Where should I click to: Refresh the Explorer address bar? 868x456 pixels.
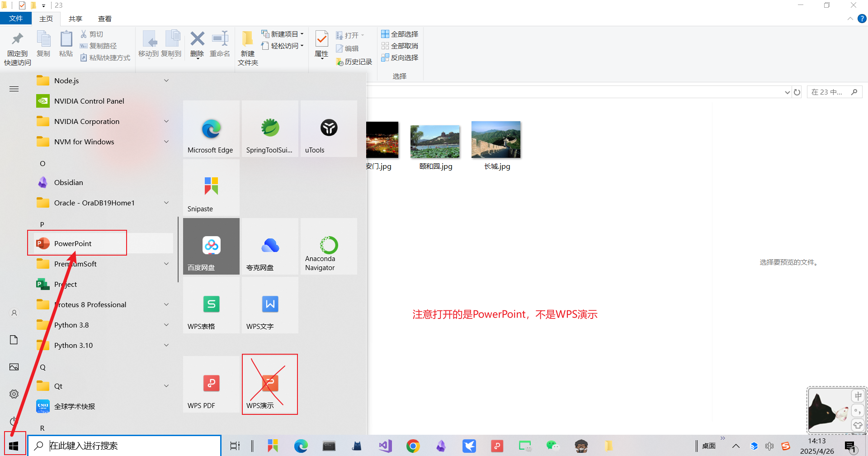tap(797, 92)
